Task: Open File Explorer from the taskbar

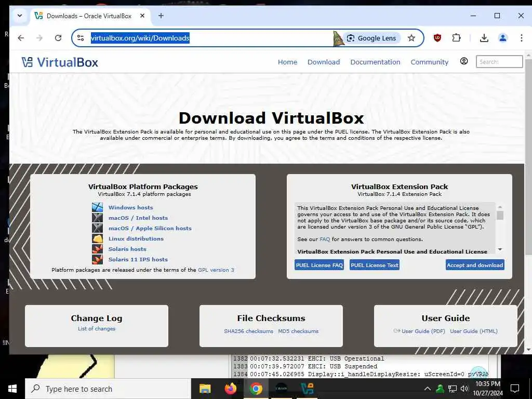Action: (x=205, y=389)
